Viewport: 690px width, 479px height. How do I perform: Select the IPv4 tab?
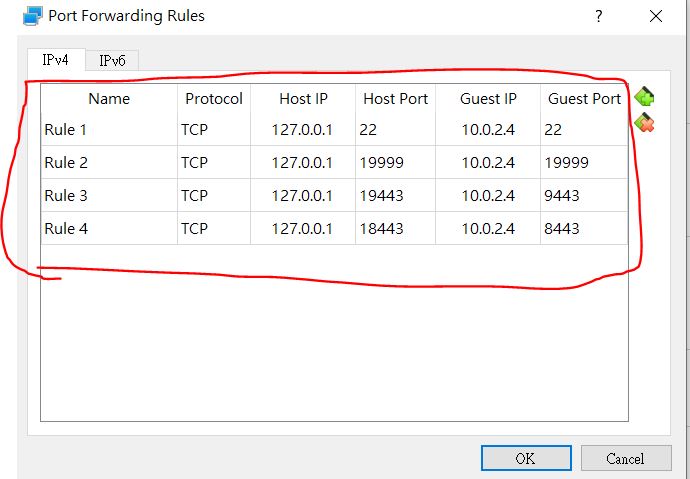coord(55,60)
